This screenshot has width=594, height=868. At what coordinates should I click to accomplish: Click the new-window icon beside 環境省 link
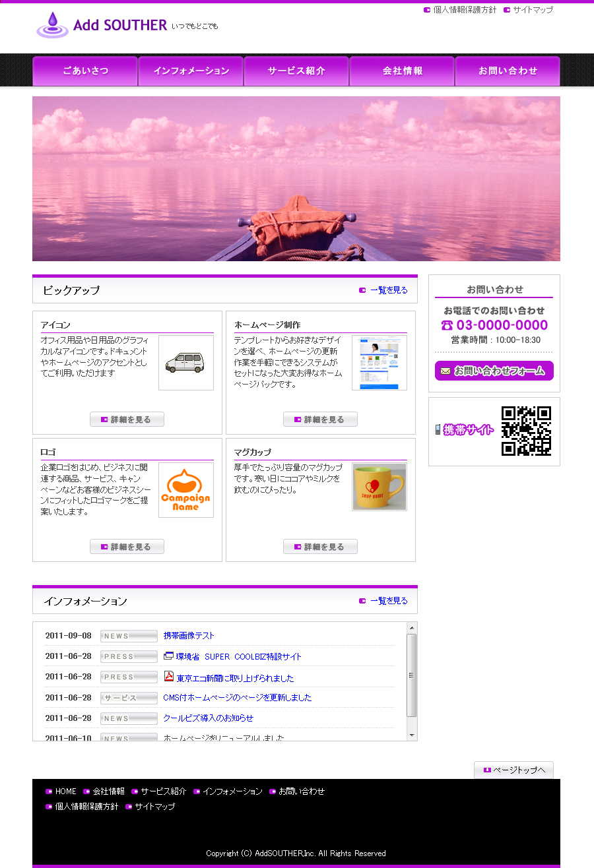coord(168,656)
